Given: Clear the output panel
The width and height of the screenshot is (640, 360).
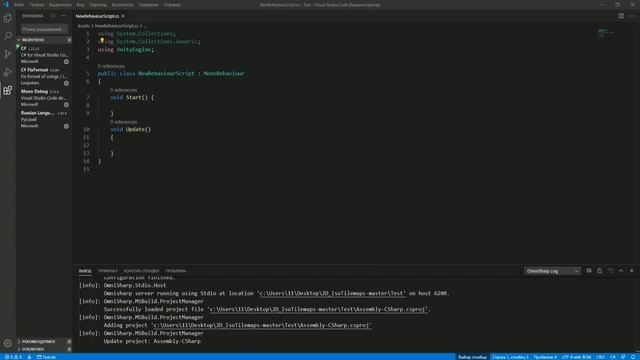Looking at the screenshot, I should (589, 271).
